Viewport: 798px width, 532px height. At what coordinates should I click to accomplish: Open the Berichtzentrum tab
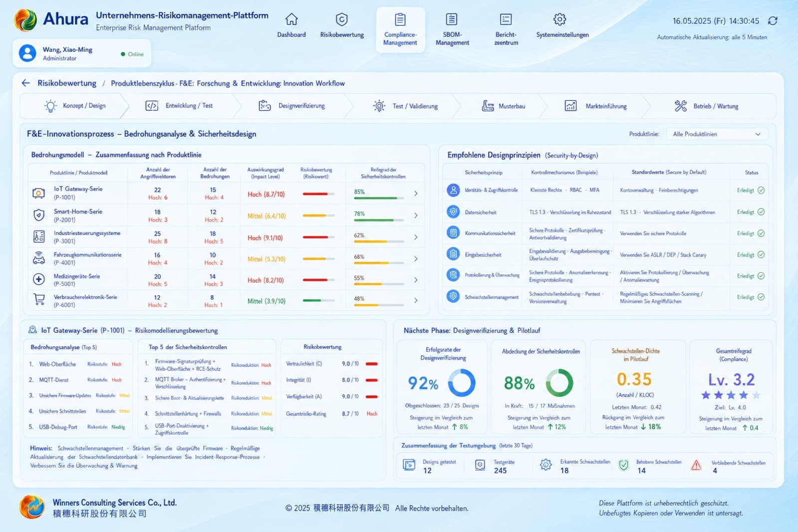pyautogui.click(x=506, y=30)
